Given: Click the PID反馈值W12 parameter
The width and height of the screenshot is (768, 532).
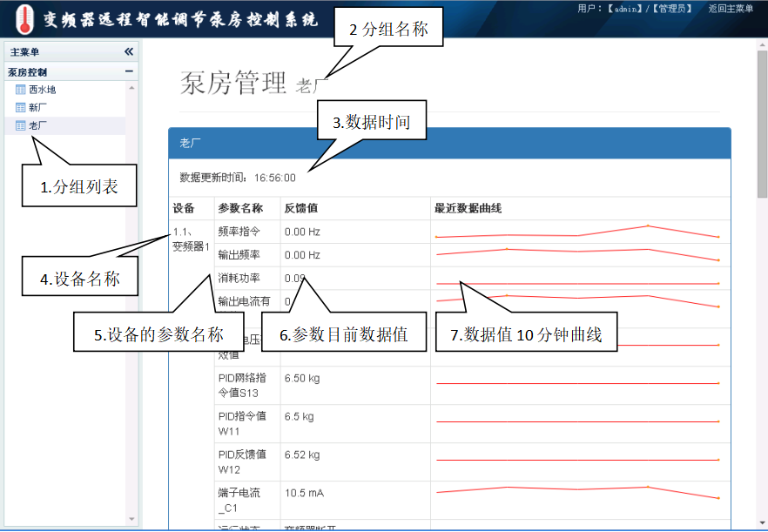Looking at the screenshot, I should click(242, 461).
